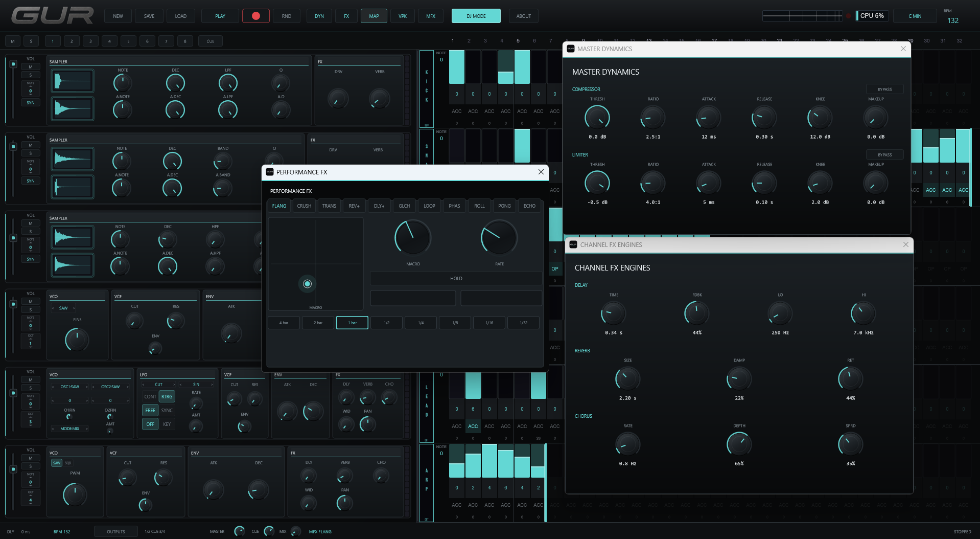Image resolution: width=980 pixels, height=539 pixels.
Task: Adjust the MASTER knob in bottom bar
Action: tap(239, 531)
